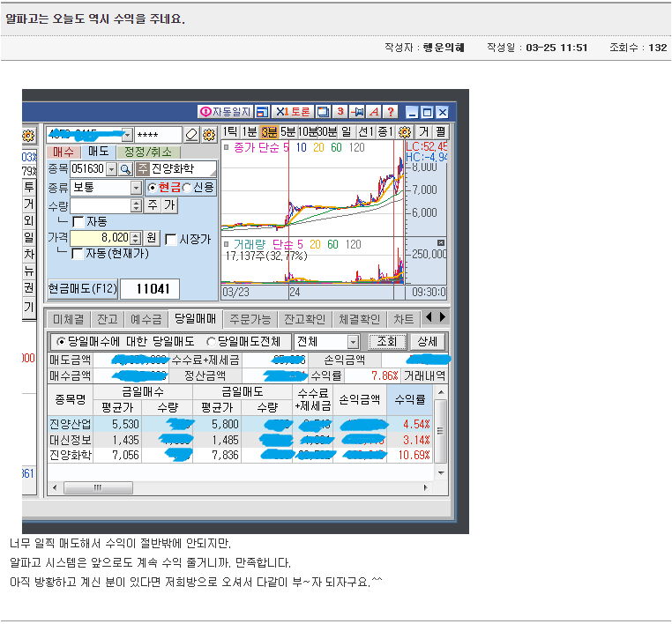
Task: Click the 거래내역 transaction history button
Action: click(x=425, y=376)
